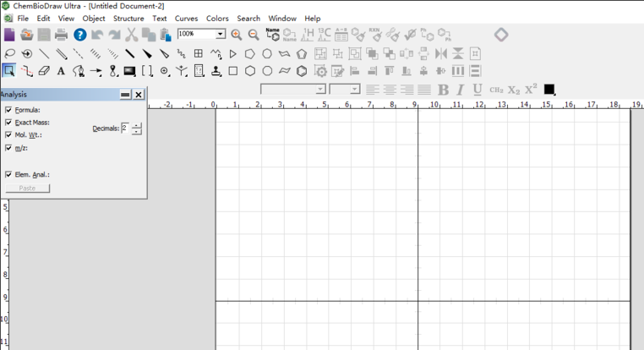This screenshot has width=644, height=350.
Task: Expand the 100% zoom dropdown
Action: click(221, 34)
